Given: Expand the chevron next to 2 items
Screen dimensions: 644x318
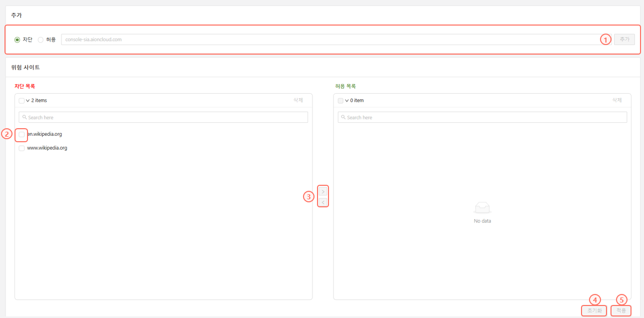Looking at the screenshot, I should pyautogui.click(x=27, y=101).
